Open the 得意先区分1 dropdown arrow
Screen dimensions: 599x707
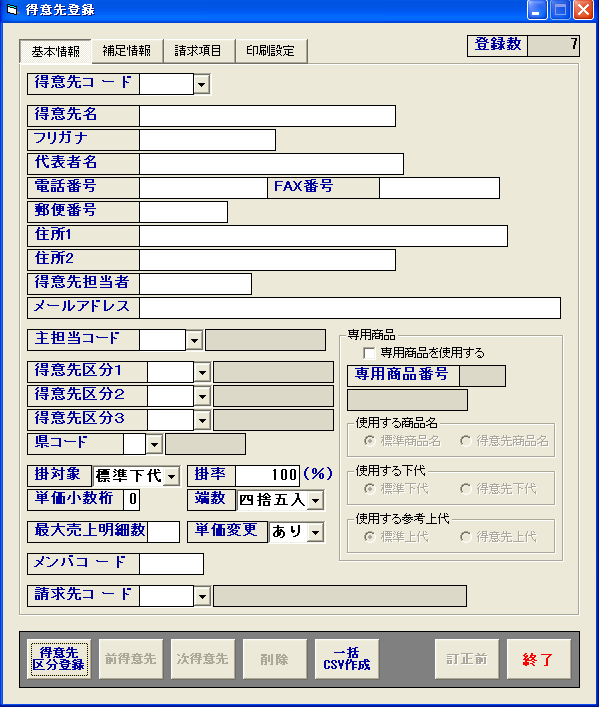tap(202, 372)
